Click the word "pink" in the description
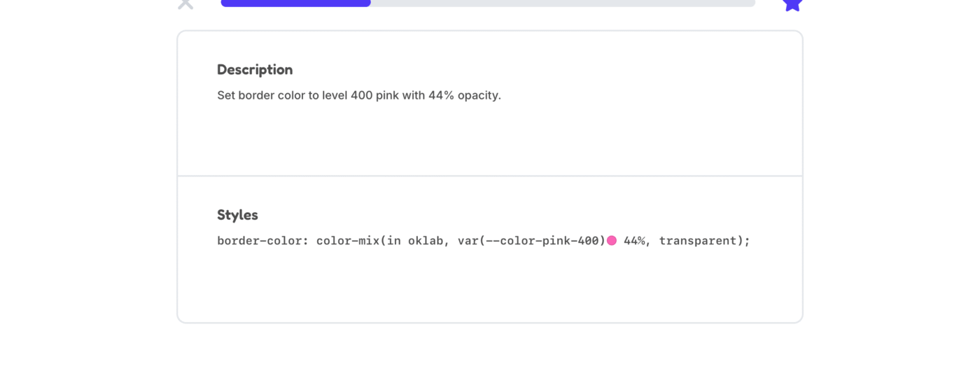The width and height of the screenshot is (980, 385). [x=387, y=95]
